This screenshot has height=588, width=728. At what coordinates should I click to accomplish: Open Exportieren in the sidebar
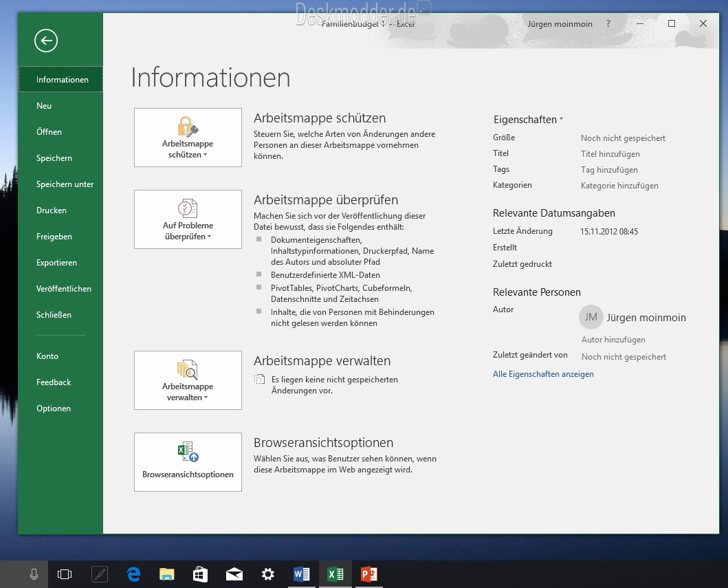pyautogui.click(x=60, y=263)
